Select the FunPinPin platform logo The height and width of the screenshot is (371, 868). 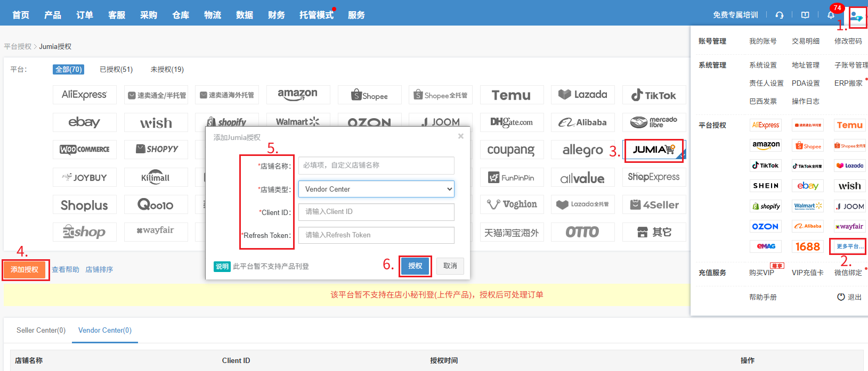[512, 177]
